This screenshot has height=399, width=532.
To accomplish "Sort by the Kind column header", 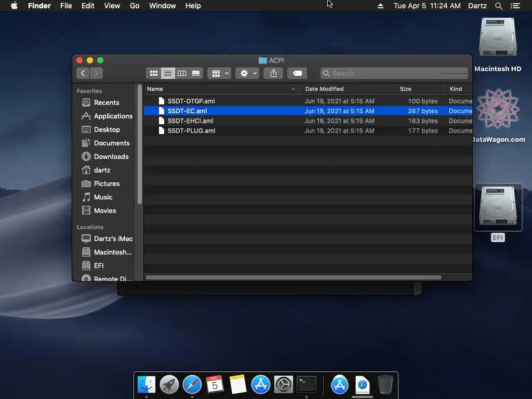I will [x=458, y=89].
